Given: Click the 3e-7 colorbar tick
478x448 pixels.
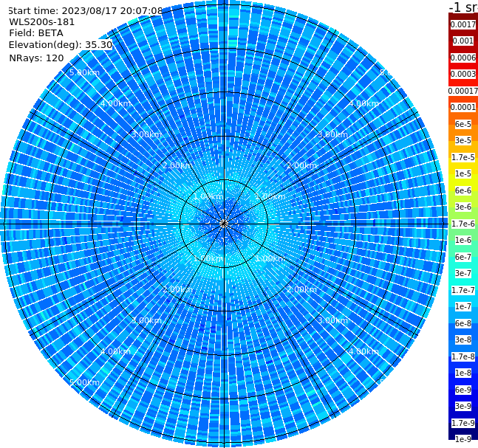Looking at the screenshot, I should click(463, 273).
